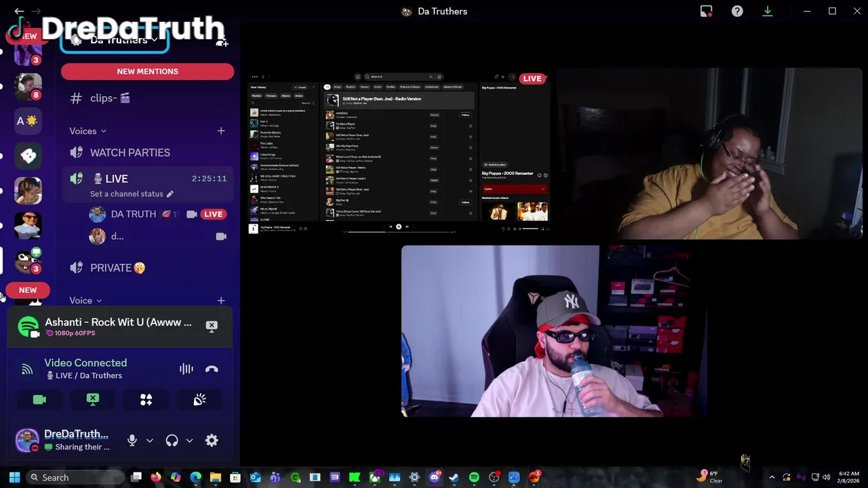Edit the Set a channel status text
The height and width of the screenshot is (488, 868).
[132, 194]
